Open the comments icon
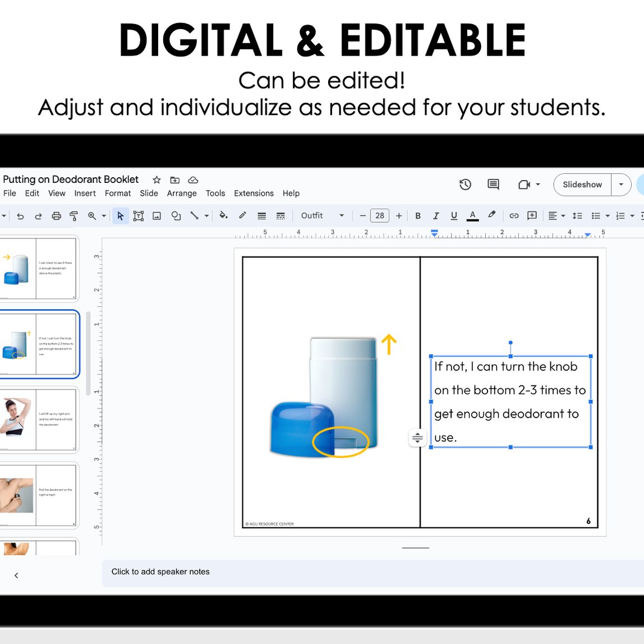The width and height of the screenshot is (644, 644). pos(493,185)
